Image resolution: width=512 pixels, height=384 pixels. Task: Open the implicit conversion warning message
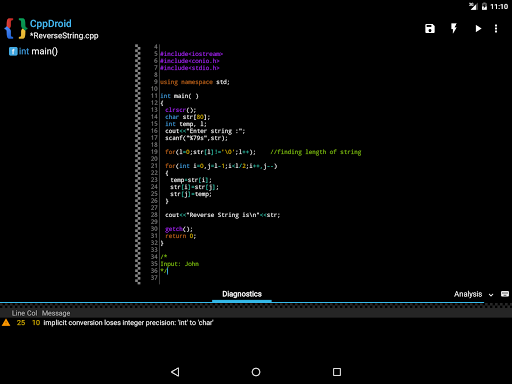tap(128, 323)
